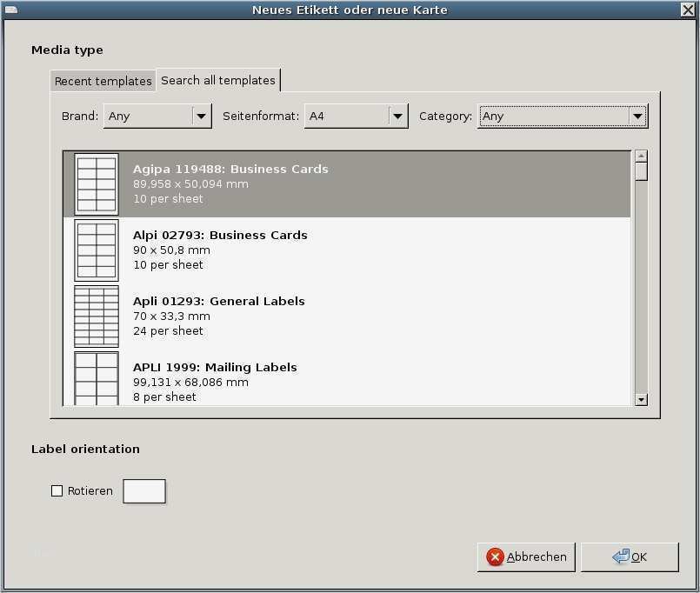This screenshot has width=700, height=593.
Task: Click the Alpi 02793 sheet layout thumbnail
Action: point(97,250)
